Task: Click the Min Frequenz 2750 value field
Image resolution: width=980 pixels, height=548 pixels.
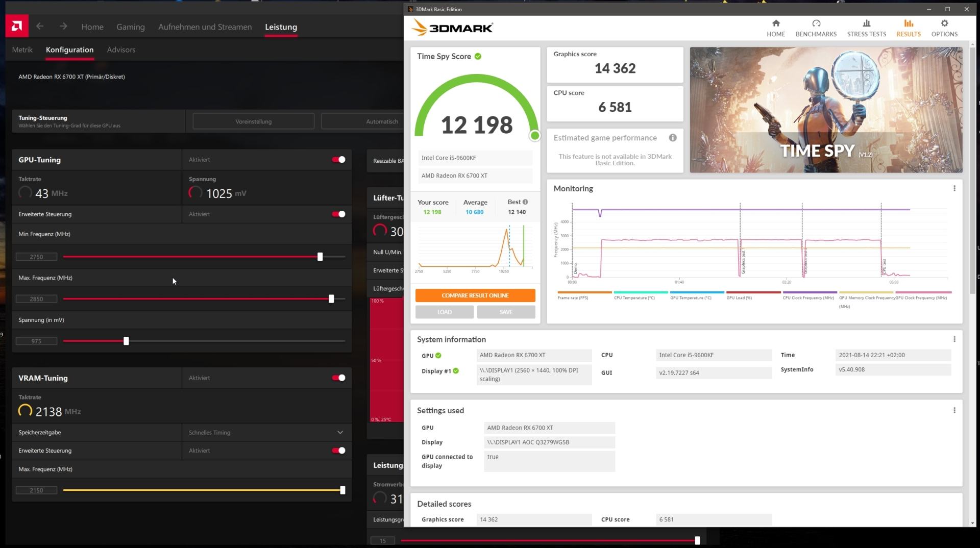Action: [36, 257]
